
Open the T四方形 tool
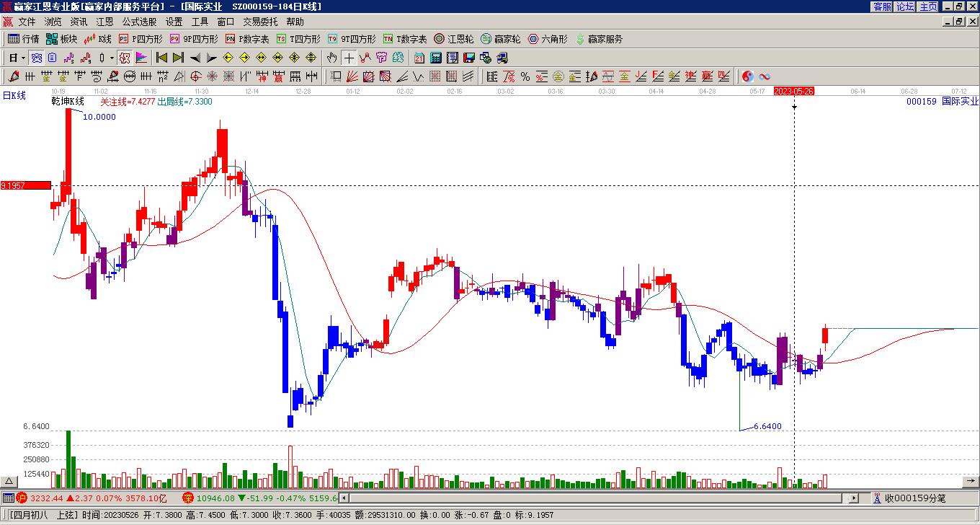point(299,39)
